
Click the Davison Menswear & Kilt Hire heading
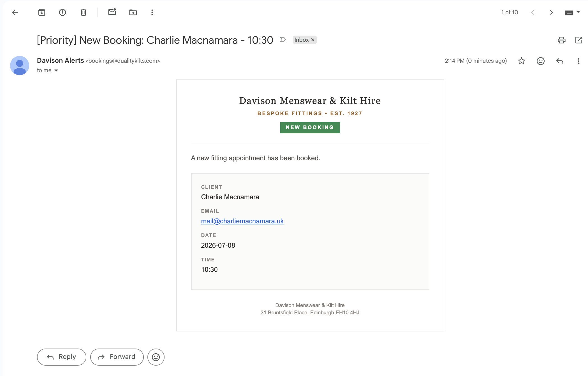tap(310, 101)
